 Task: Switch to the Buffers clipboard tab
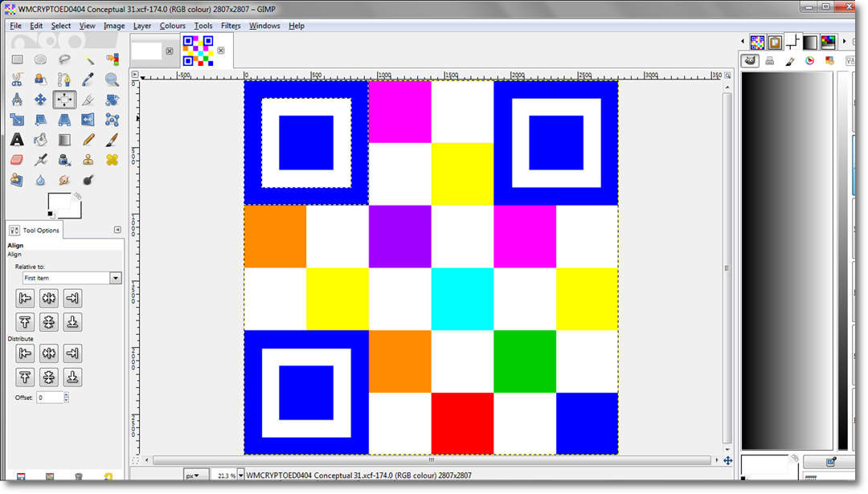pyautogui.click(x=775, y=42)
